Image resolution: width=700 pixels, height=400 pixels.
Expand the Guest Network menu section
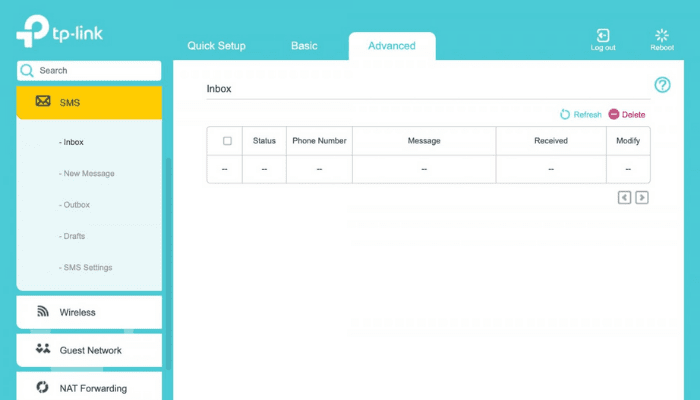89,350
